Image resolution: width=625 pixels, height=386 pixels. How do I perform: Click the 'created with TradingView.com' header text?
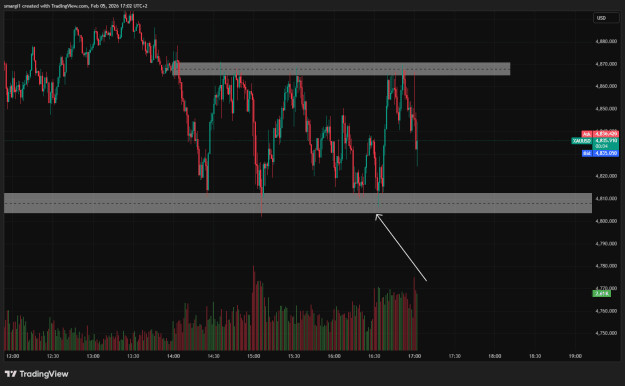pos(55,6)
